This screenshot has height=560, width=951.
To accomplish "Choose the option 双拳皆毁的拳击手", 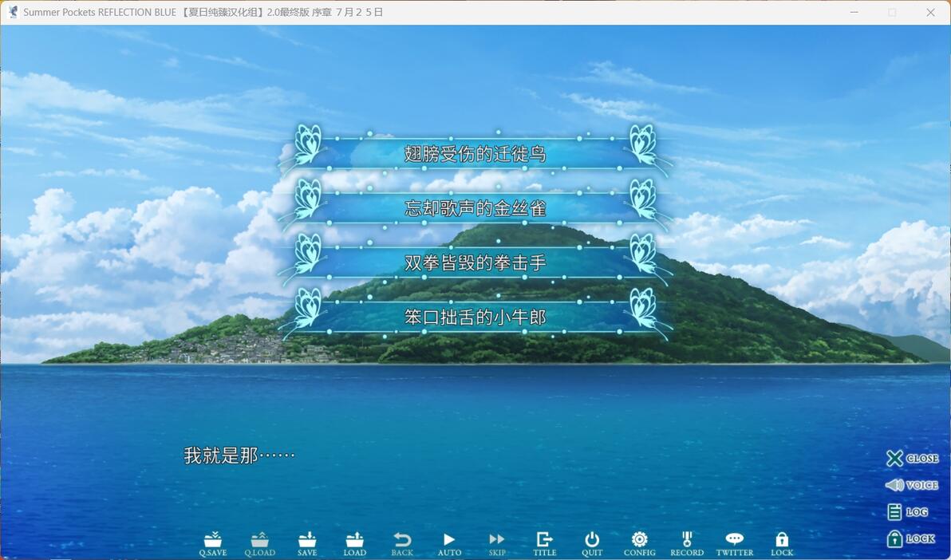I will pyautogui.click(x=475, y=262).
